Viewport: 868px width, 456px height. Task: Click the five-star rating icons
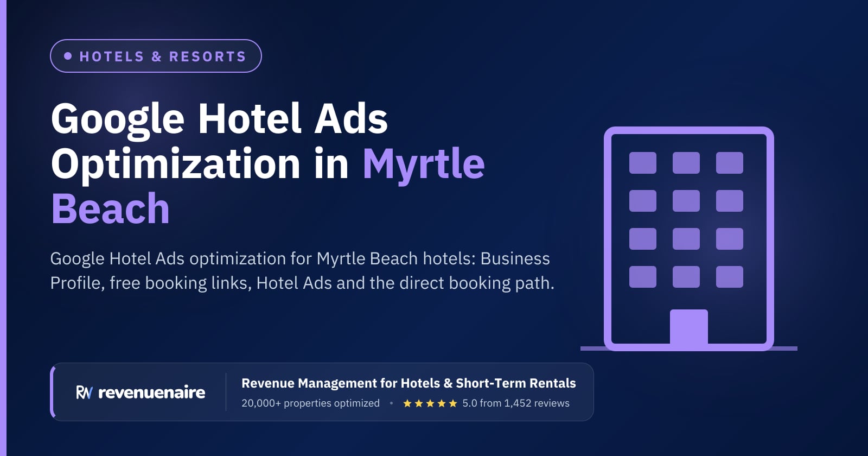click(430, 403)
